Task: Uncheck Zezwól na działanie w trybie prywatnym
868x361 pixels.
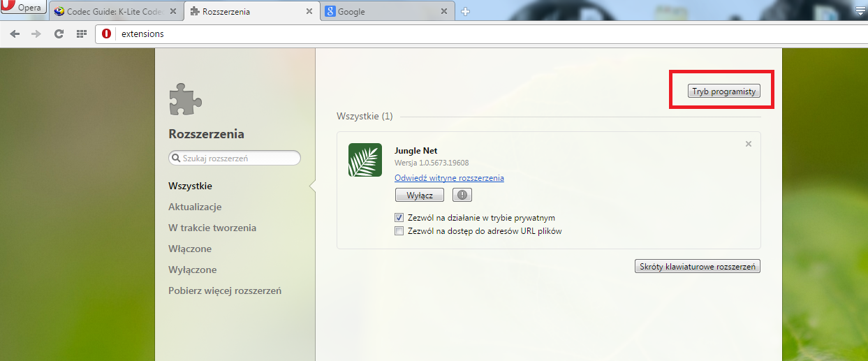Action: (x=399, y=218)
